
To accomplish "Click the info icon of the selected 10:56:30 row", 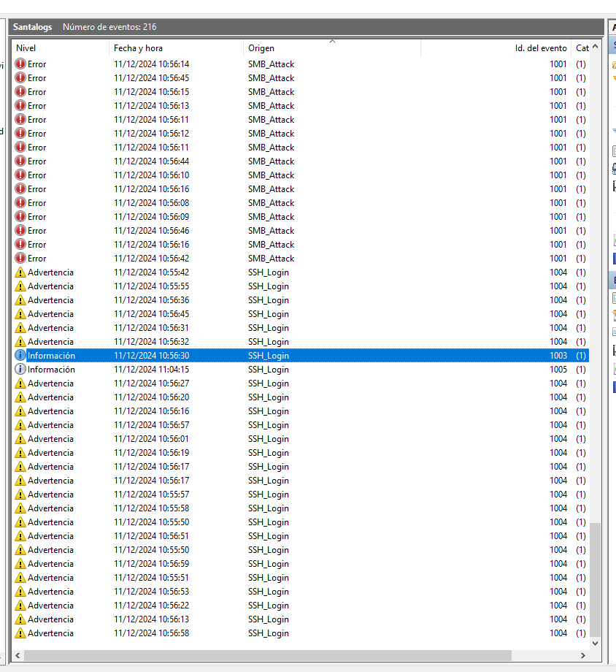I will 20,355.
